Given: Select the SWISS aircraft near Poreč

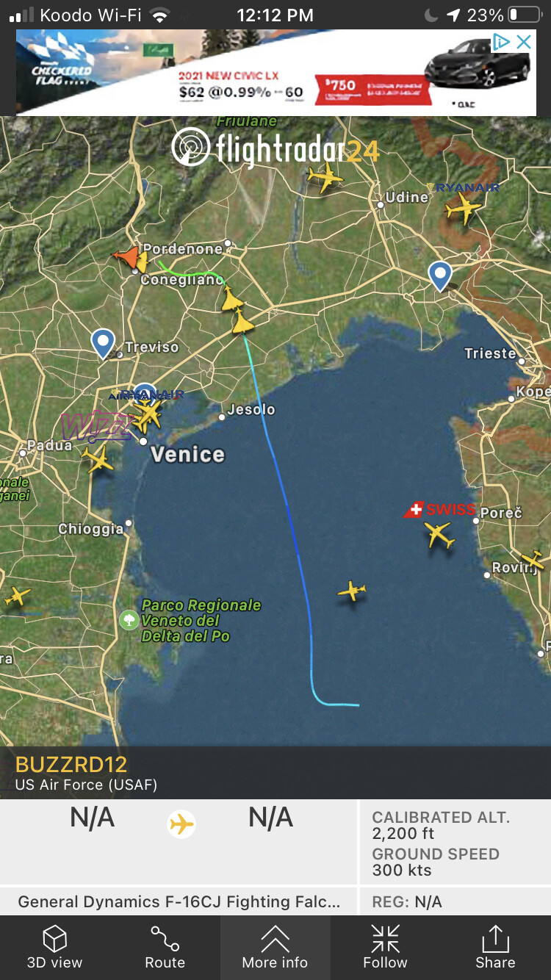Looking at the screenshot, I should point(439,534).
